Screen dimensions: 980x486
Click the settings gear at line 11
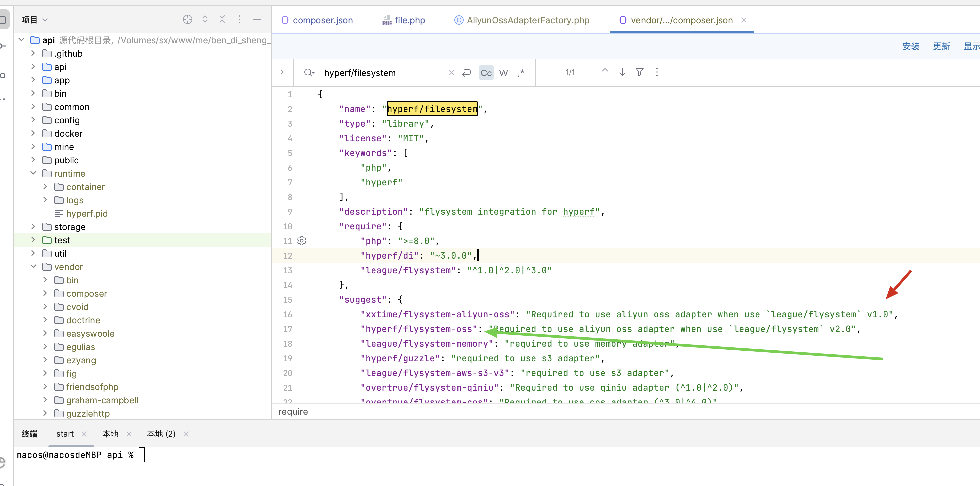click(302, 241)
